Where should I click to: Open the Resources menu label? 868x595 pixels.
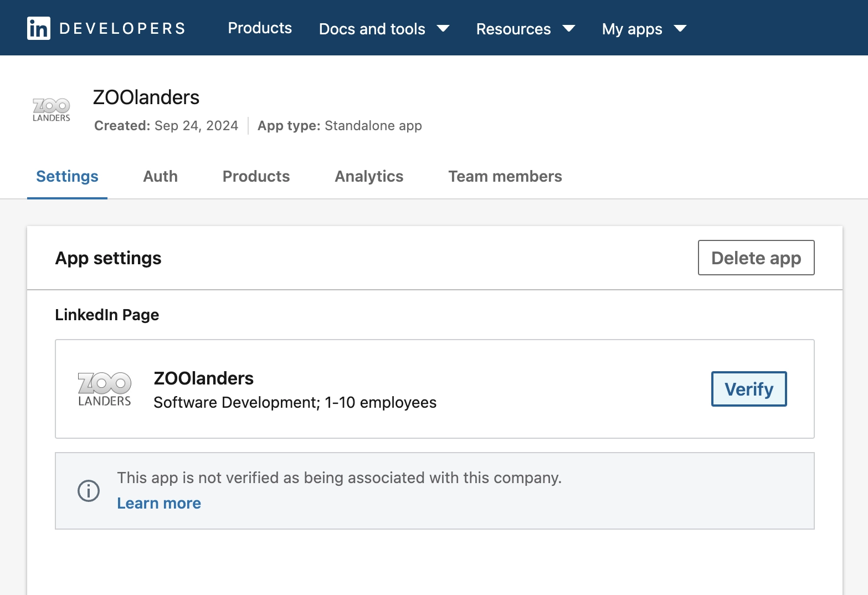(513, 29)
